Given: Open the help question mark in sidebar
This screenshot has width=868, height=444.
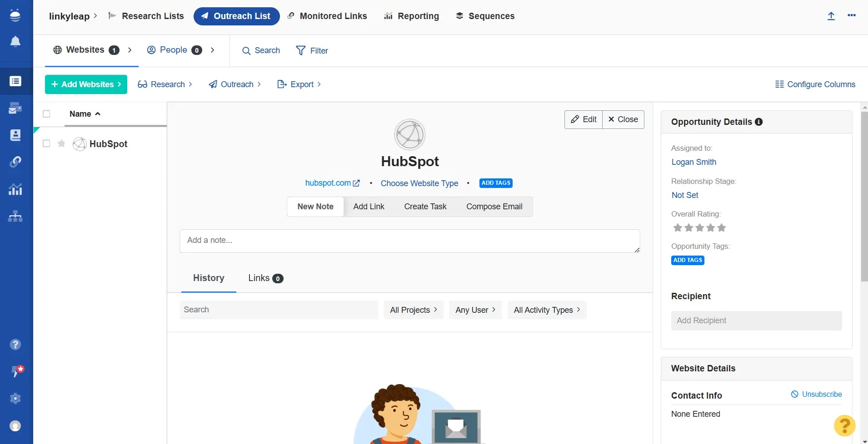Looking at the screenshot, I should point(15,345).
